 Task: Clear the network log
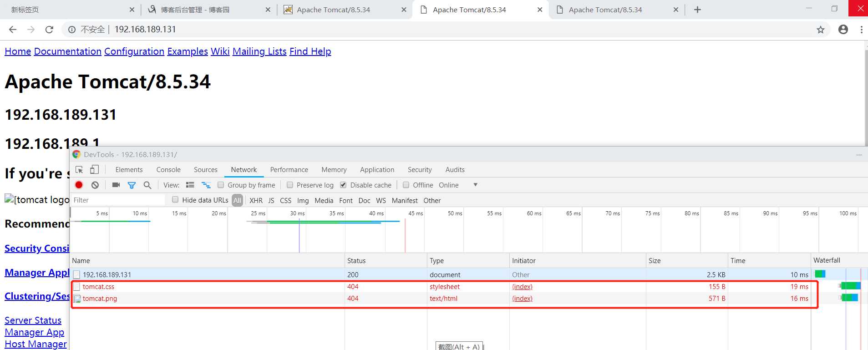[x=95, y=185]
